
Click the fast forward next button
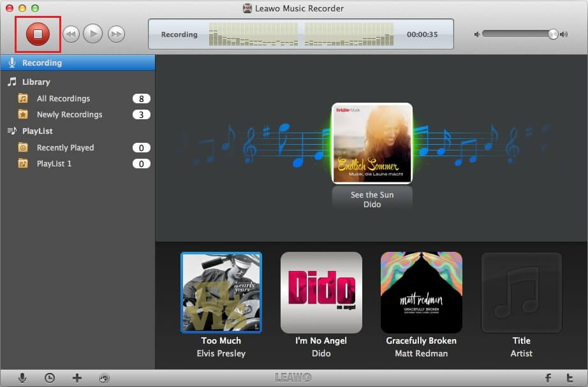tap(116, 34)
